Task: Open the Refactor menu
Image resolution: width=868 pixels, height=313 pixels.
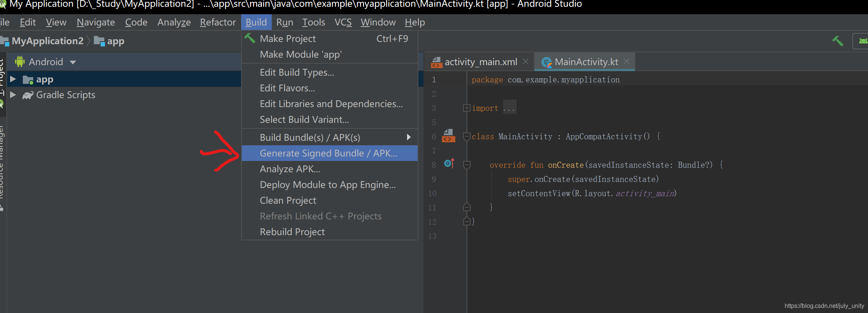Action: 218,22
